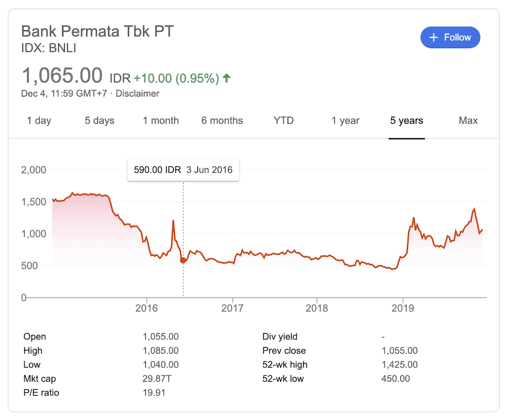
Task: Click the 52-wk high value 1,425.00
Action: click(x=400, y=364)
